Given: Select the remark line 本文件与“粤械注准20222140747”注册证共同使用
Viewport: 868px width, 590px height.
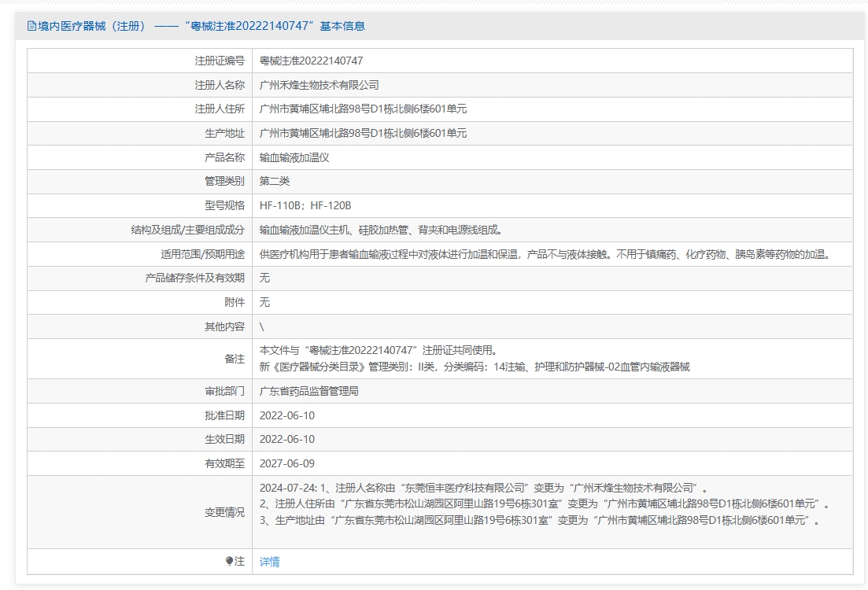Looking at the screenshot, I should click(x=379, y=350).
